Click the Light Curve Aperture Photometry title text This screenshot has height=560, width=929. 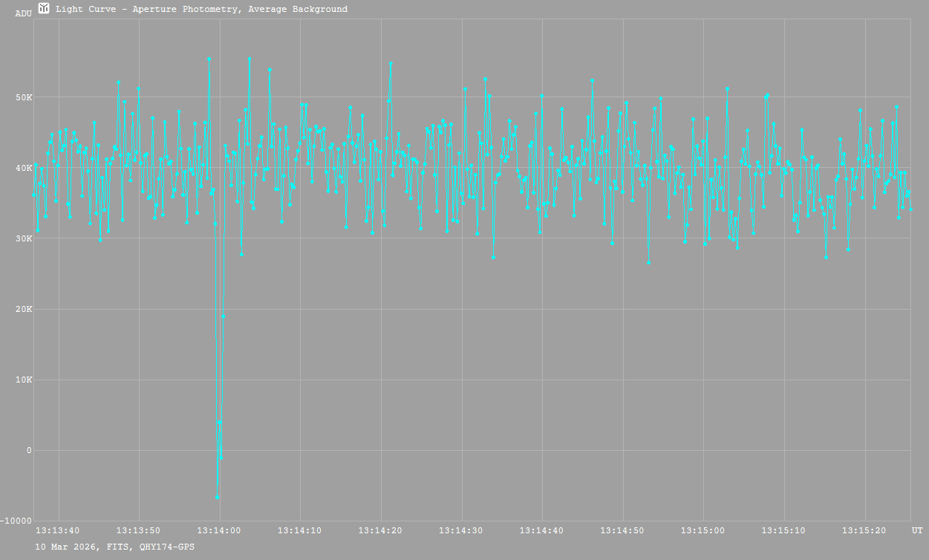click(x=201, y=10)
